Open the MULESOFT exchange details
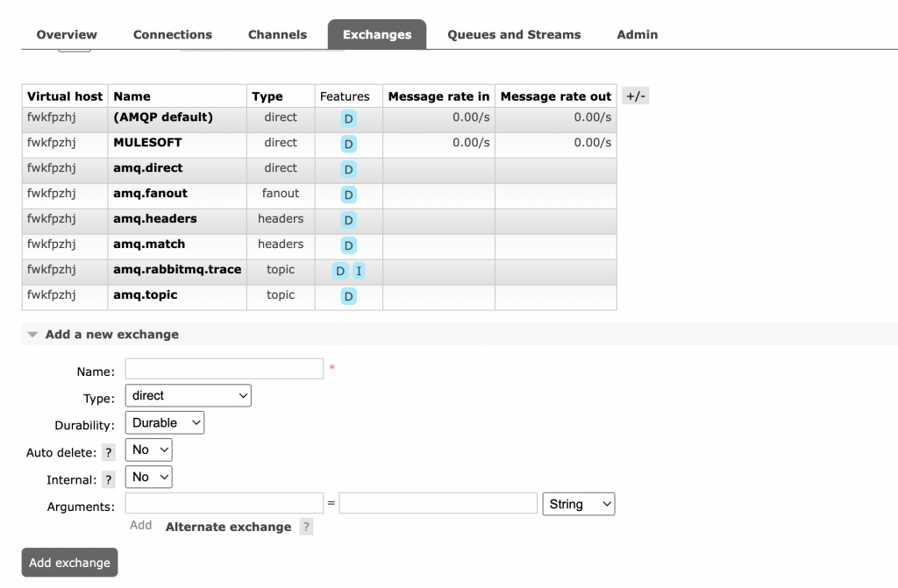The width and height of the screenshot is (898, 588). pyautogui.click(x=147, y=144)
